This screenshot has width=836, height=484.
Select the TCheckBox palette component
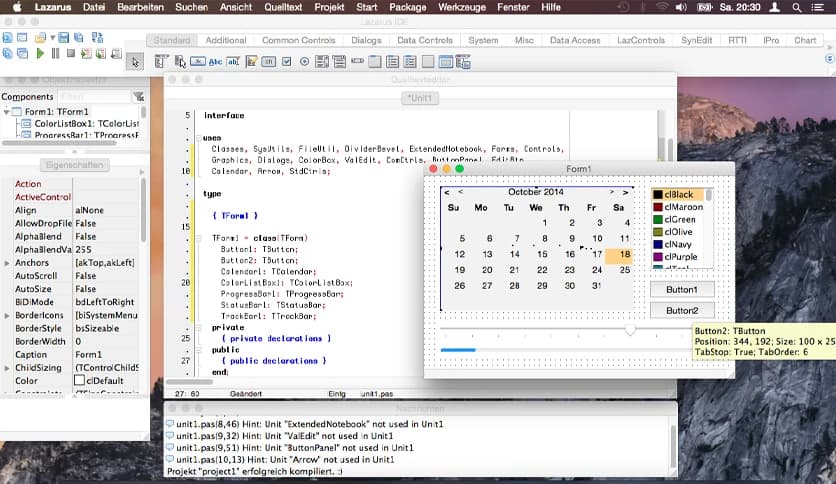click(x=287, y=62)
